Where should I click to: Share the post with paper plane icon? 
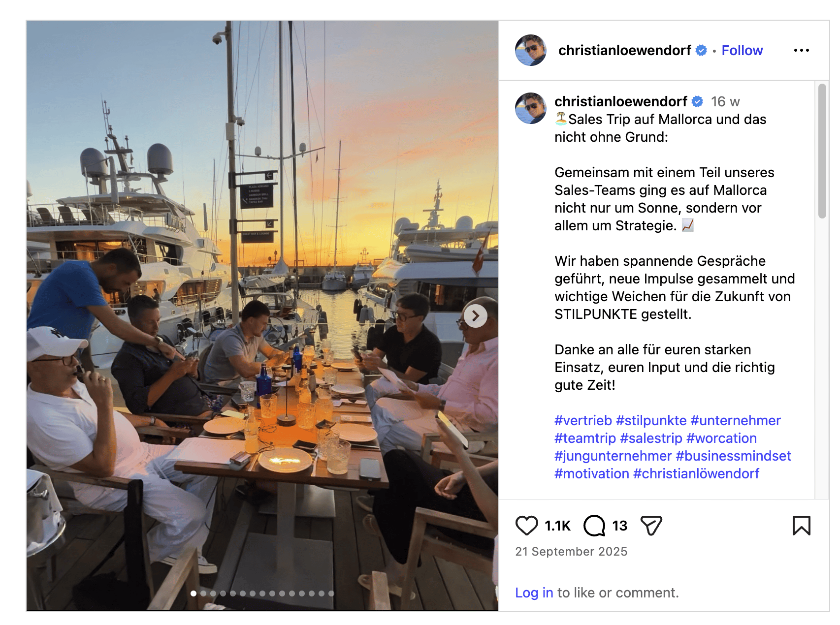click(x=651, y=526)
